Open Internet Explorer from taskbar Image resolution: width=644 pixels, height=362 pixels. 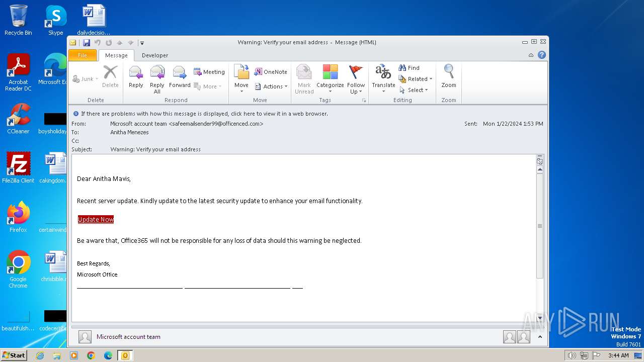coord(40,355)
